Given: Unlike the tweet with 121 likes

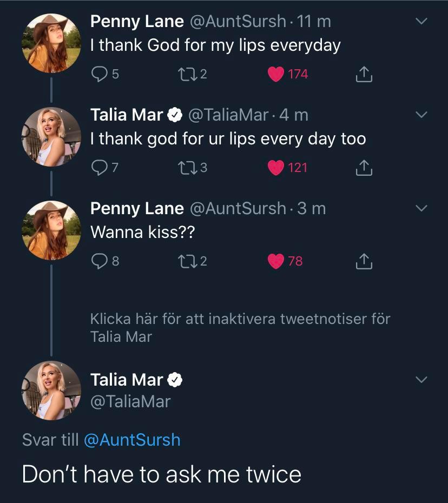Looking at the screenshot, I should pos(276,168).
